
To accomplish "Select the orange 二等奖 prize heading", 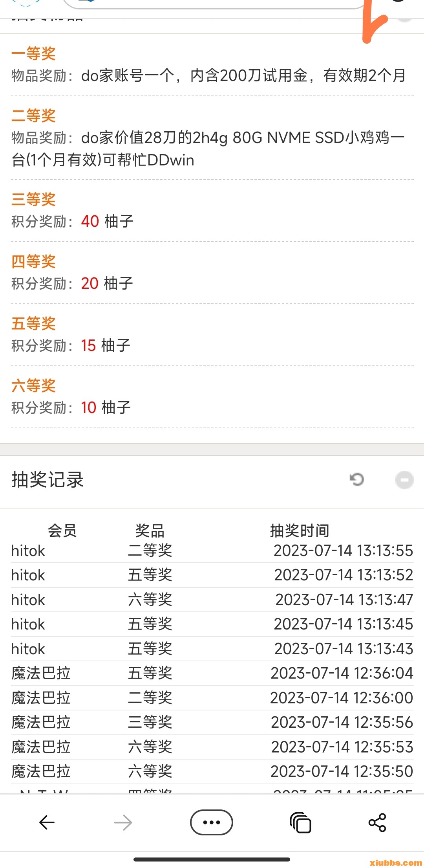I will click(x=33, y=115).
